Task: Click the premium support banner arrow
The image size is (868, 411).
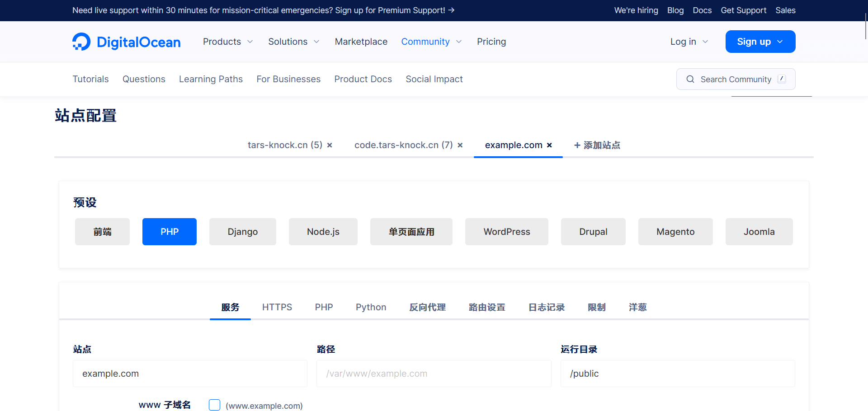Action: 451,10
